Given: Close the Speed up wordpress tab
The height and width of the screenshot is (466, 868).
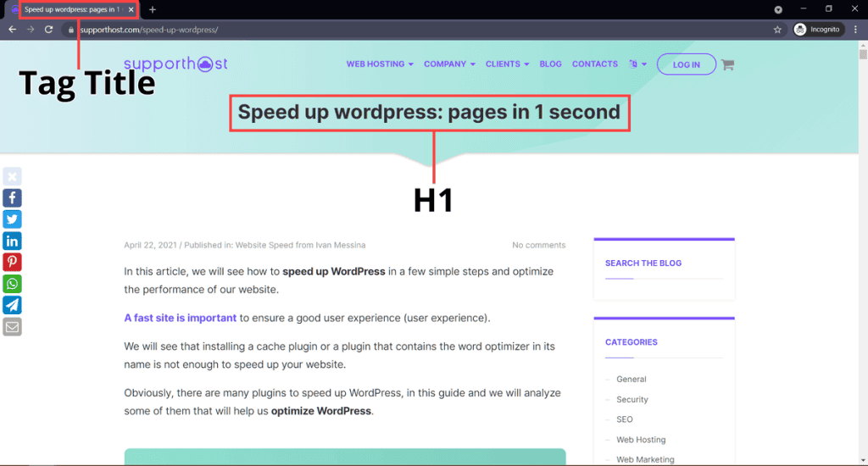Looking at the screenshot, I should (x=131, y=9).
